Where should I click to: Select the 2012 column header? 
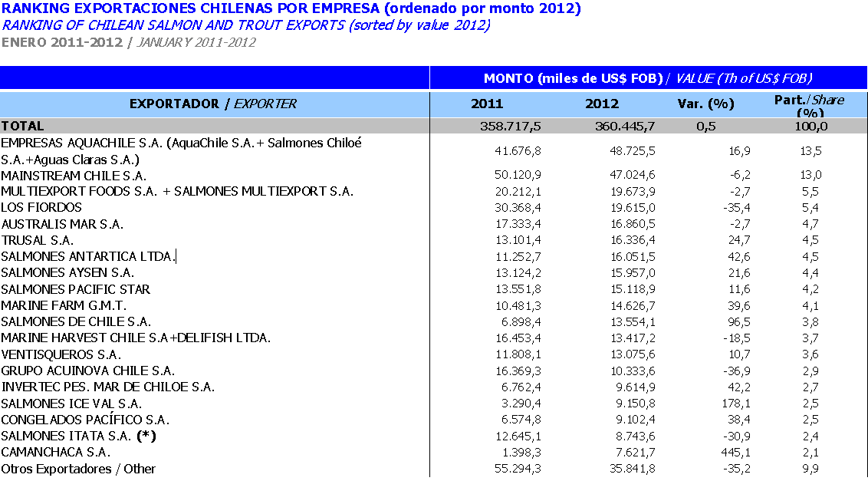(602, 104)
